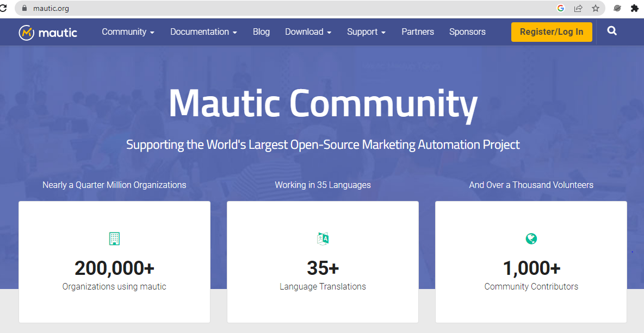Expand the Documentation dropdown menu
644x333 pixels.
(x=204, y=32)
